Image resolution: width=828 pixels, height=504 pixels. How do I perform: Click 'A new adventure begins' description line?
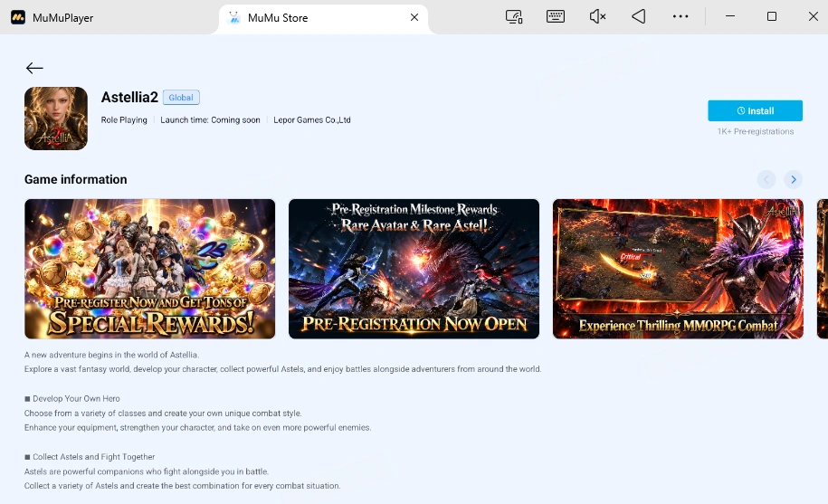pos(111,356)
